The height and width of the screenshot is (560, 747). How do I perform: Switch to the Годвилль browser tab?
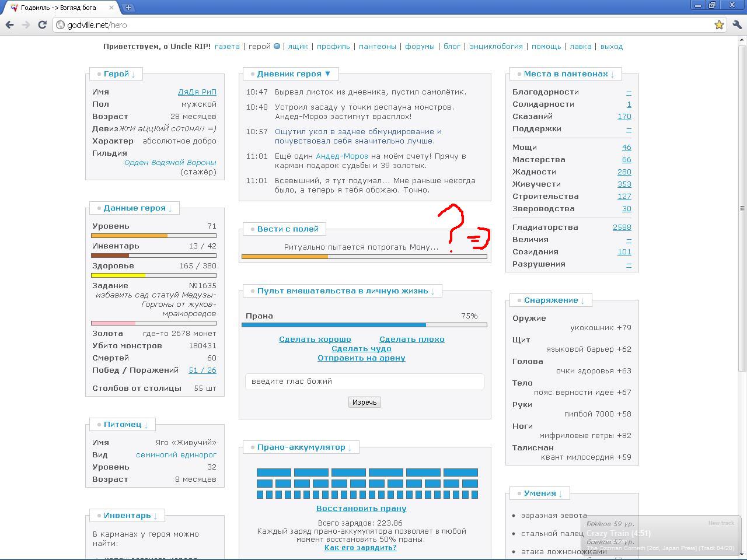58,8
